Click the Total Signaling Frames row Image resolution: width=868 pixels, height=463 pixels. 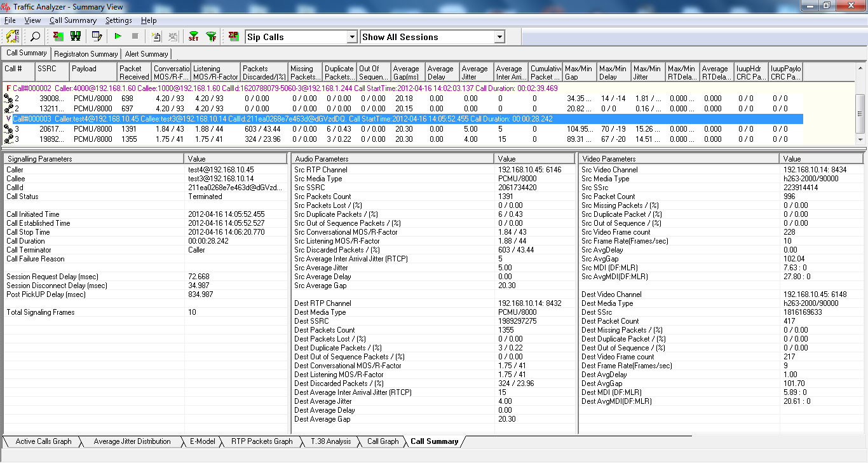click(146, 312)
